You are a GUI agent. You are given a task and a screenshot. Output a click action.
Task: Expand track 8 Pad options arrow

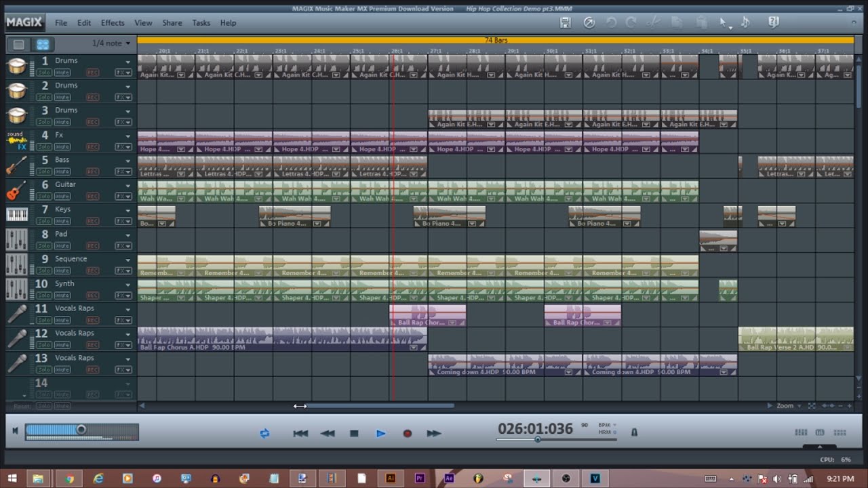coord(127,235)
